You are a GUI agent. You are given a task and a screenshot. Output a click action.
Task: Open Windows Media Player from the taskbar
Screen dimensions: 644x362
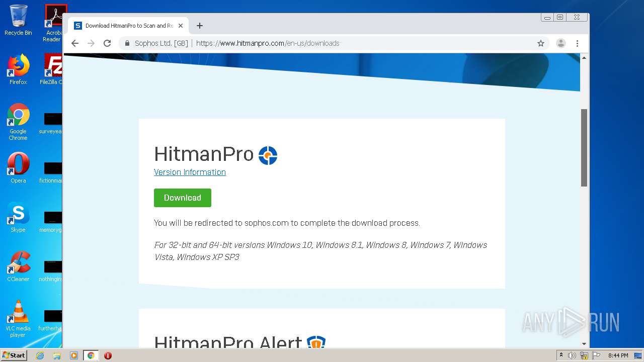pyautogui.click(x=73, y=355)
